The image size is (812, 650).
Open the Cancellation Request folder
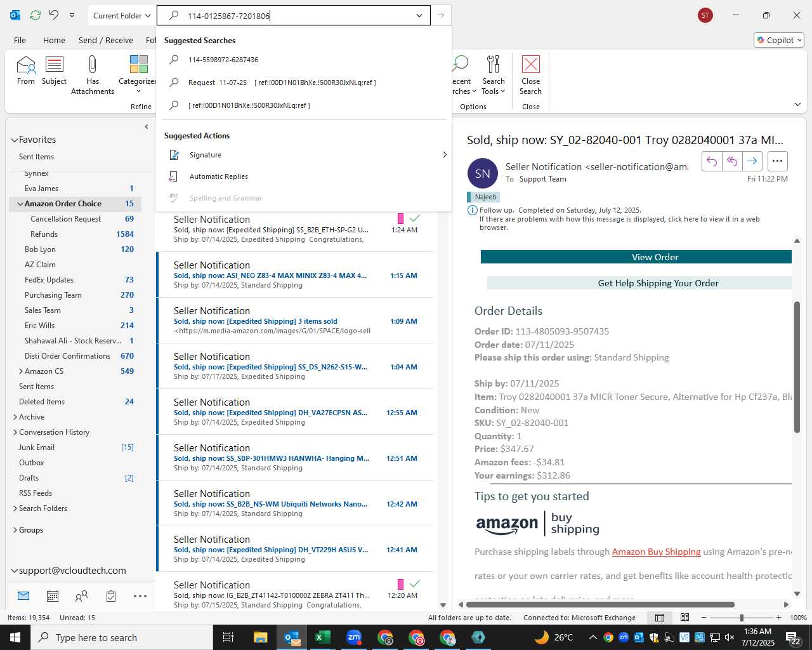point(65,219)
